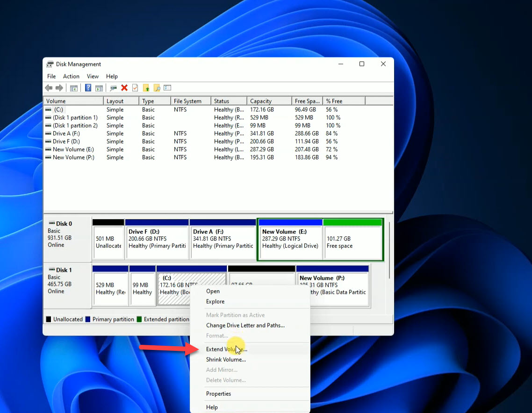Select New Volume (P:) row in volume list
Screen dimensions: 532x413
pyautogui.click(x=73, y=157)
